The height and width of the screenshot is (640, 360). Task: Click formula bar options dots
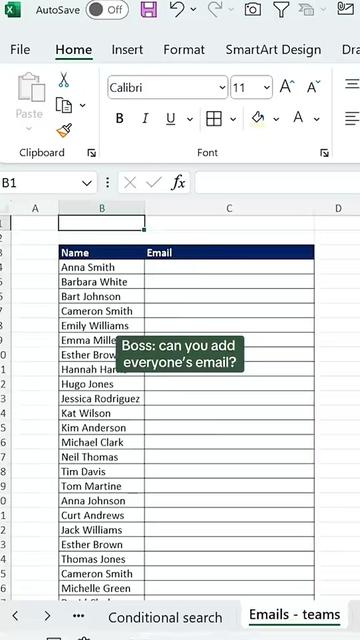pos(107,182)
